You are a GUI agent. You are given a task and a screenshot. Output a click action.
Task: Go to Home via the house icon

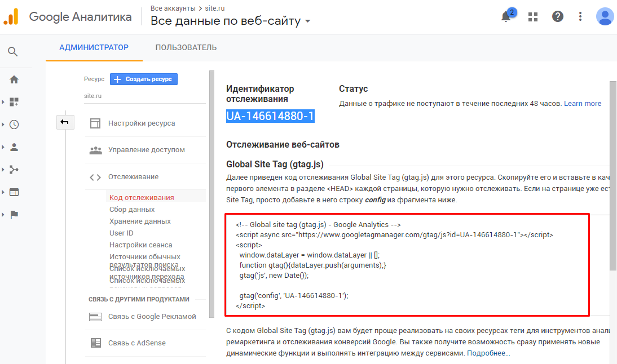click(x=14, y=79)
